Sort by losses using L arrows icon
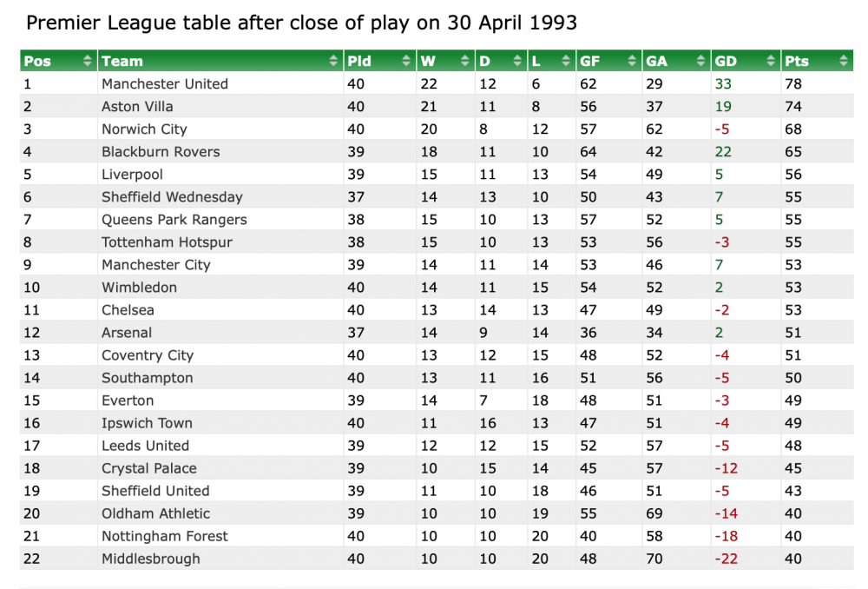 click(567, 61)
